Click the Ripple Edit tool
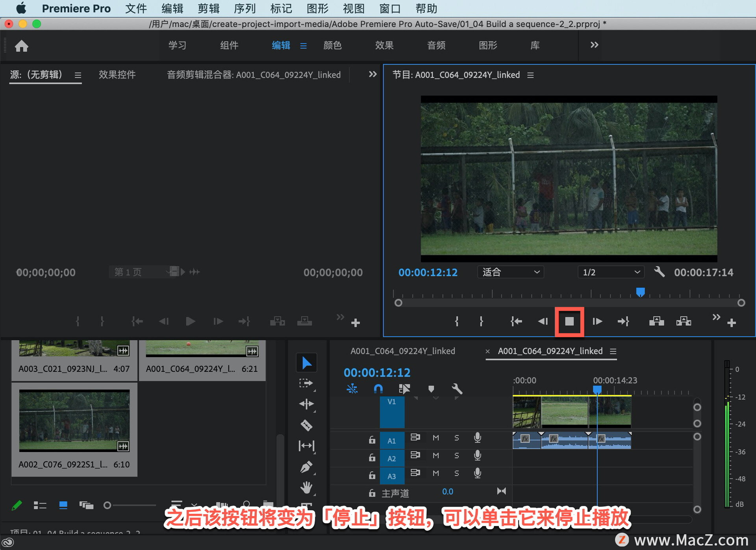The height and width of the screenshot is (550, 756). (306, 404)
